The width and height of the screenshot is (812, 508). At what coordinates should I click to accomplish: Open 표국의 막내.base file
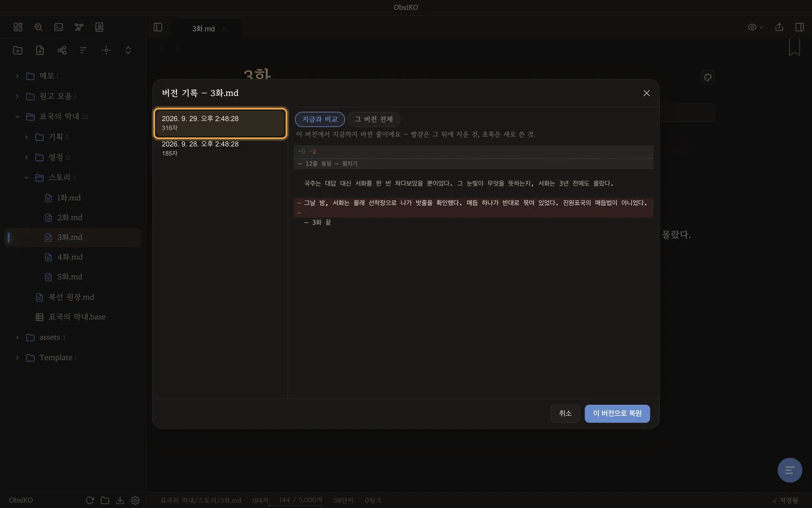(73, 316)
